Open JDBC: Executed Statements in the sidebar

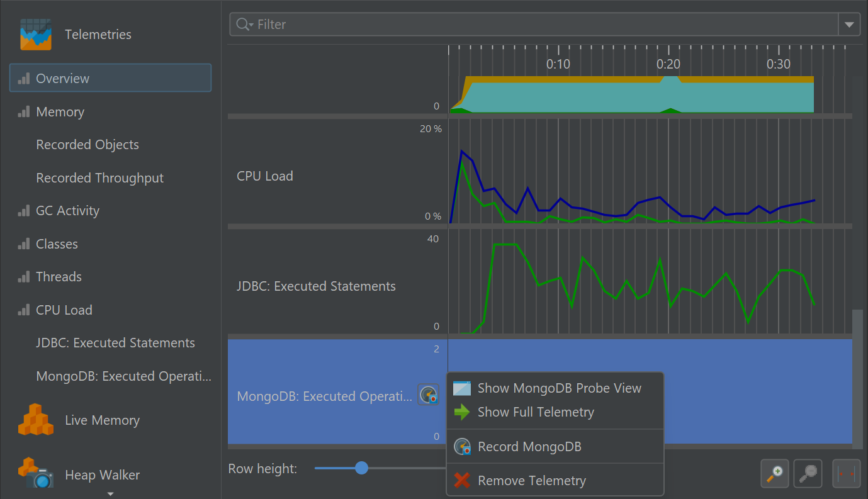click(x=115, y=343)
